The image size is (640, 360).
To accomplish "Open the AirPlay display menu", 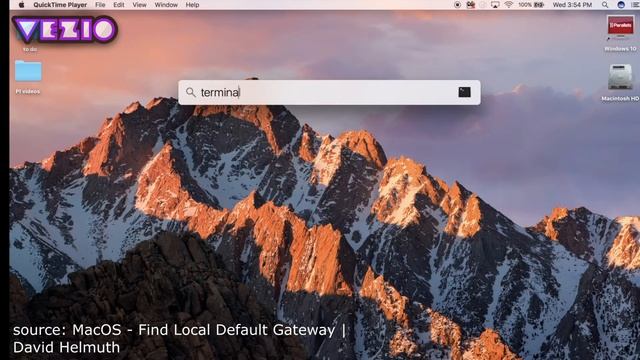I will point(495,5).
